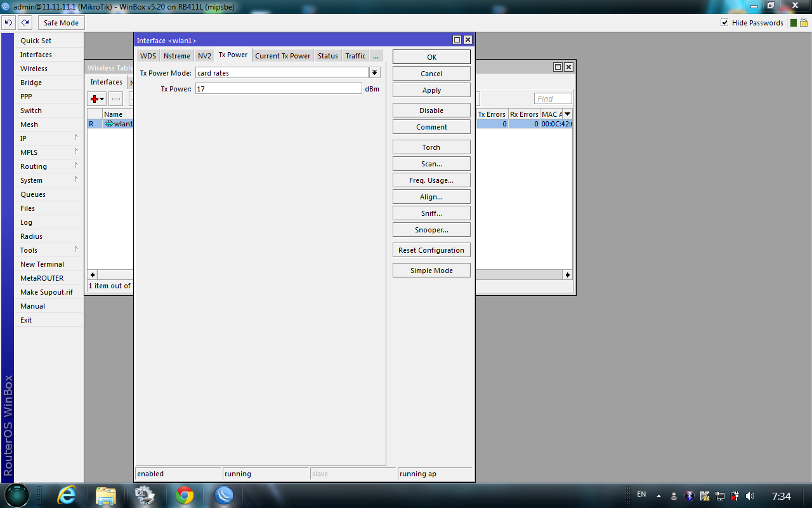
Task: Click the EN language indicator in the taskbar
Action: click(641, 494)
